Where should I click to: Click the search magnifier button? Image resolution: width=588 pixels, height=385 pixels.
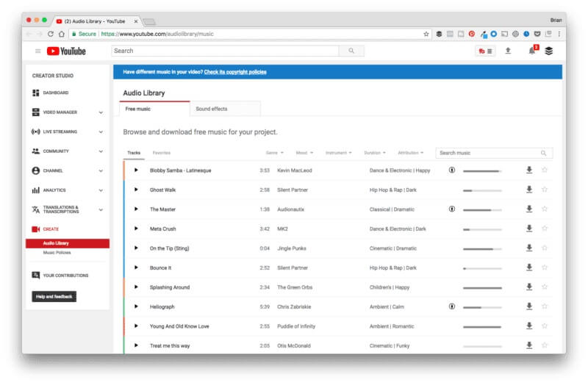point(351,51)
